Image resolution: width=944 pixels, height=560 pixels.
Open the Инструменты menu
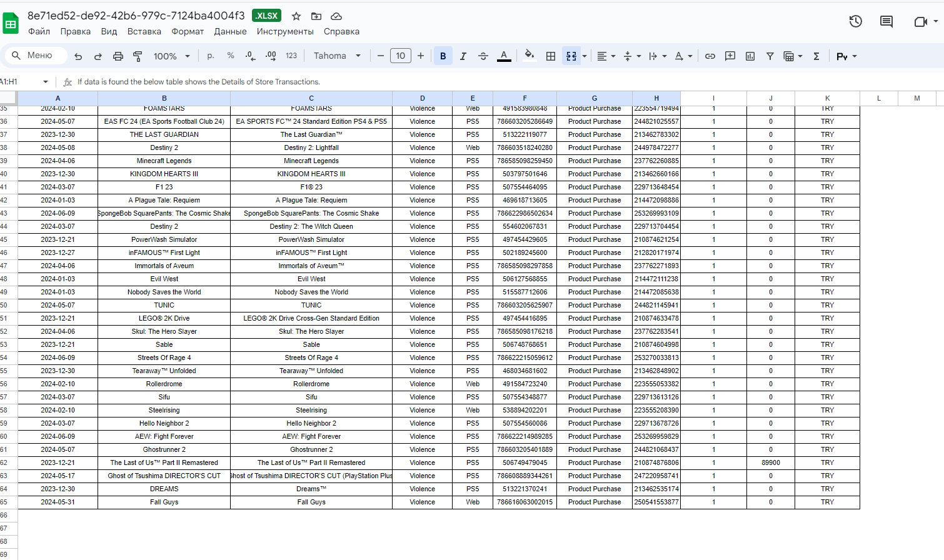click(x=285, y=31)
